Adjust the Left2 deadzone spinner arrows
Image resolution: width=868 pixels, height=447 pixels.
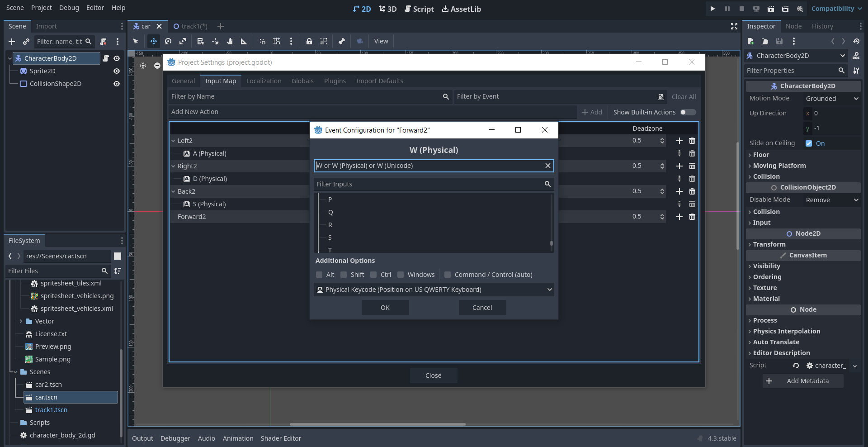(662, 141)
